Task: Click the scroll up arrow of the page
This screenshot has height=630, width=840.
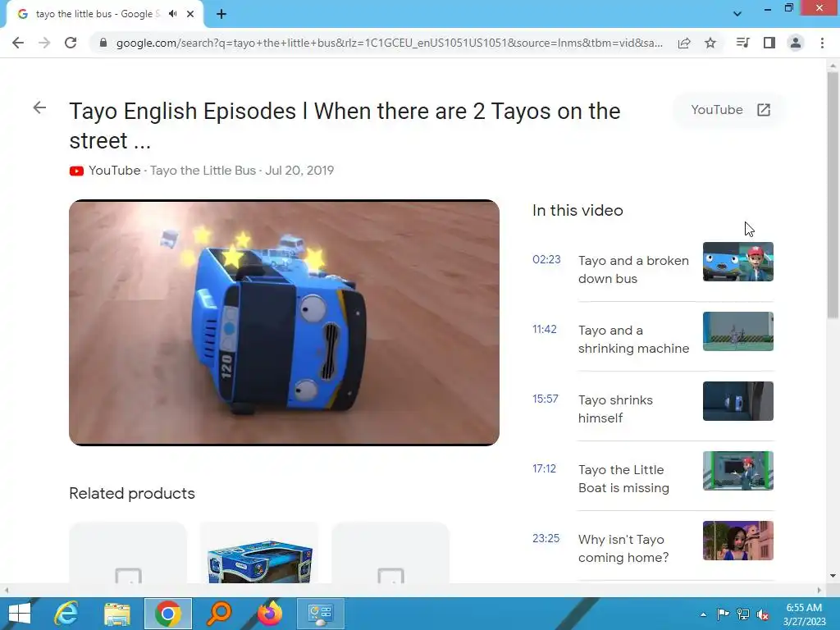Action: point(833,66)
